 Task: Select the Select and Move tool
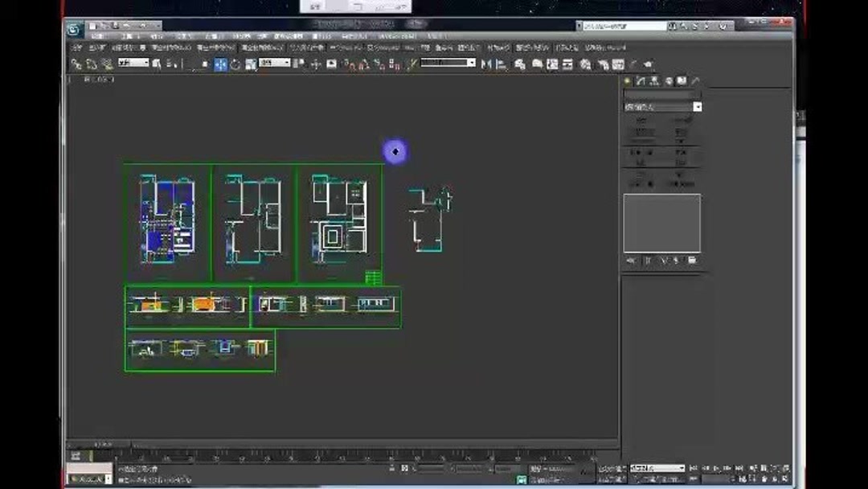pyautogui.click(x=220, y=64)
